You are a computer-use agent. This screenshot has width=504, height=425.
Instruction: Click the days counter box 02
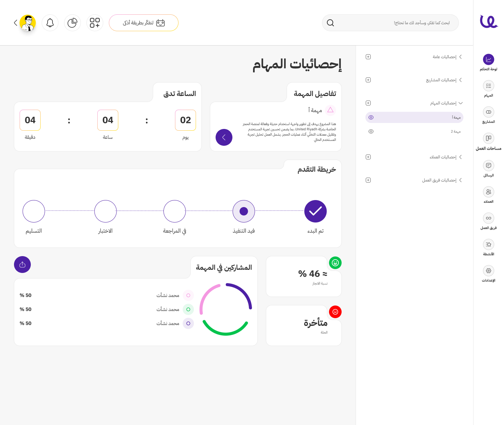click(x=185, y=120)
